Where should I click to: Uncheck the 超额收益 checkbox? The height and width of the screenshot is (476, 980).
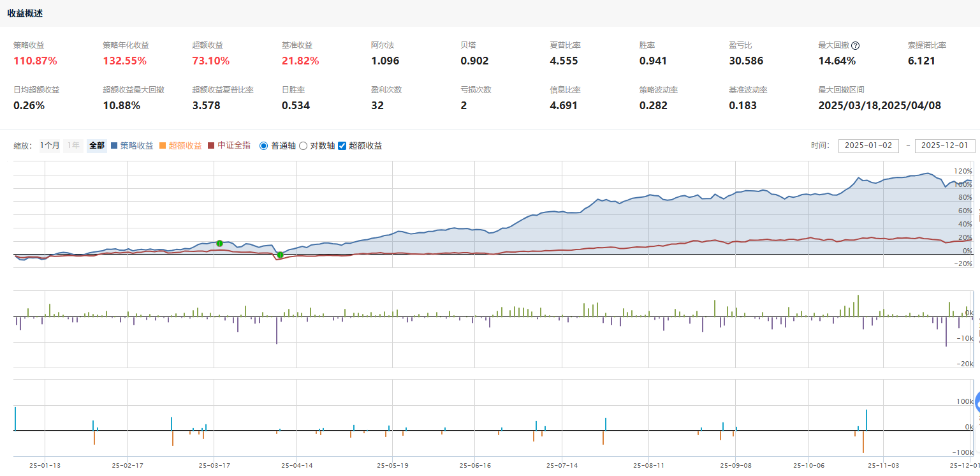tap(342, 145)
